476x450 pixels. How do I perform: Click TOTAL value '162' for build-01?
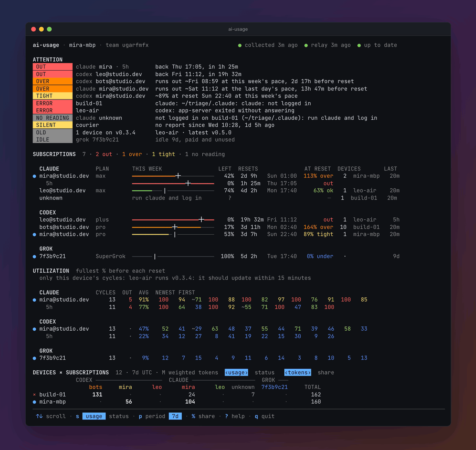click(x=316, y=395)
